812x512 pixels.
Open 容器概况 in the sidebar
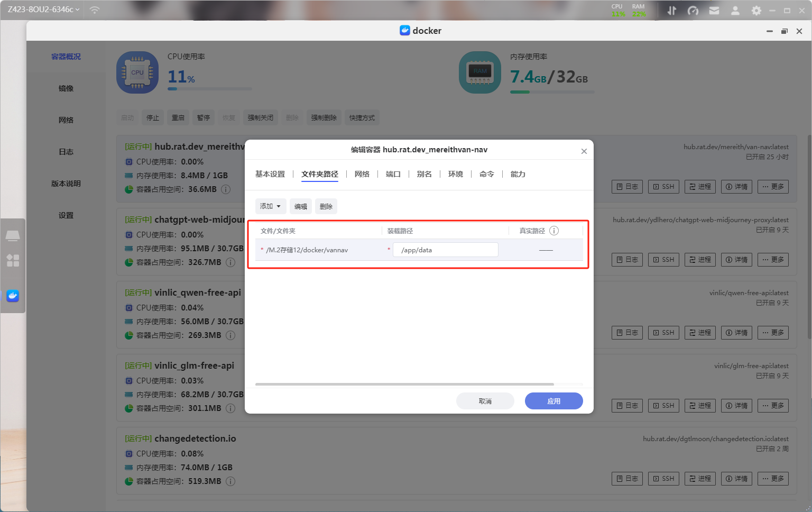point(66,57)
